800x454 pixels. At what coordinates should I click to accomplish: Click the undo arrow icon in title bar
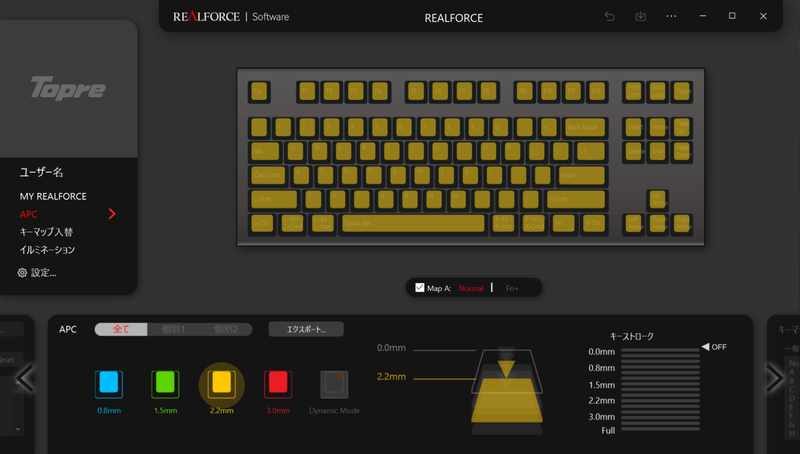(610, 16)
